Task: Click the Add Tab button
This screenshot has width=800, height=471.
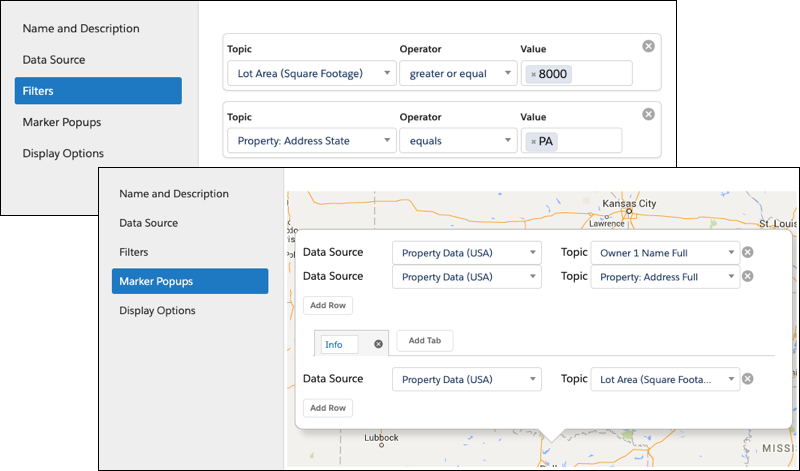Action: point(424,340)
